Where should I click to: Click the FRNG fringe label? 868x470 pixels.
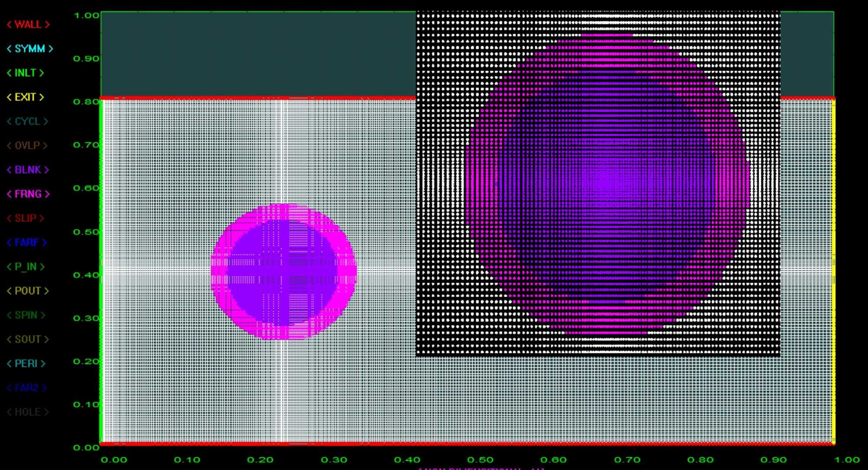[28, 194]
